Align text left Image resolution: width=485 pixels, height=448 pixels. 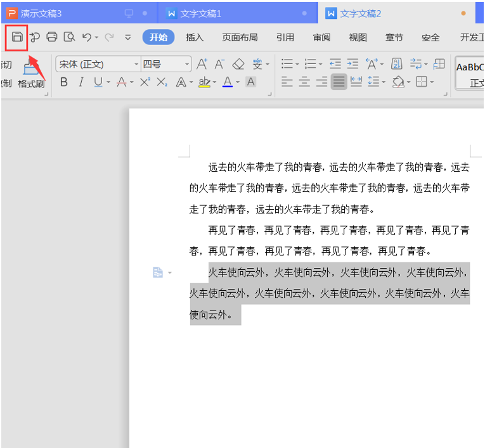point(287,82)
